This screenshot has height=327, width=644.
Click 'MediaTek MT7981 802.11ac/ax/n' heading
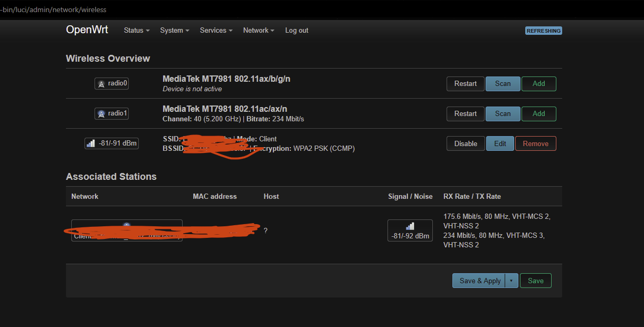(225, 109)
